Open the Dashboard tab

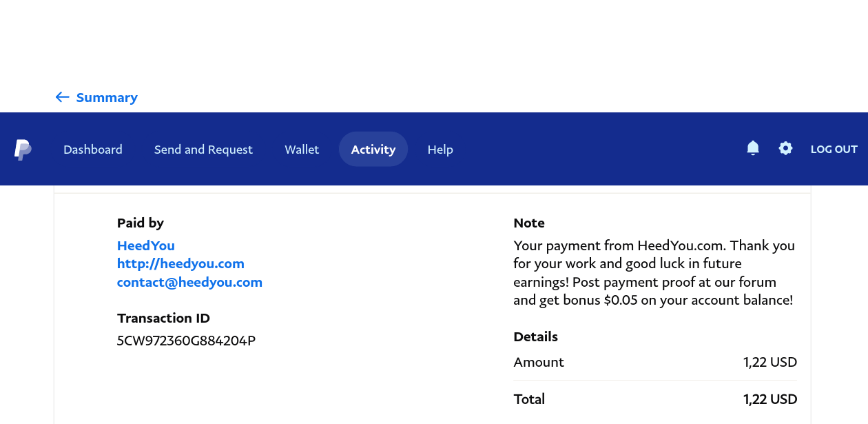[x=93, y=150]
